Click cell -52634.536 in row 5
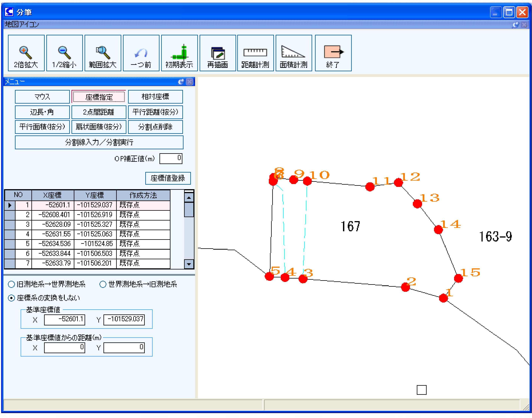 [53, 244]
